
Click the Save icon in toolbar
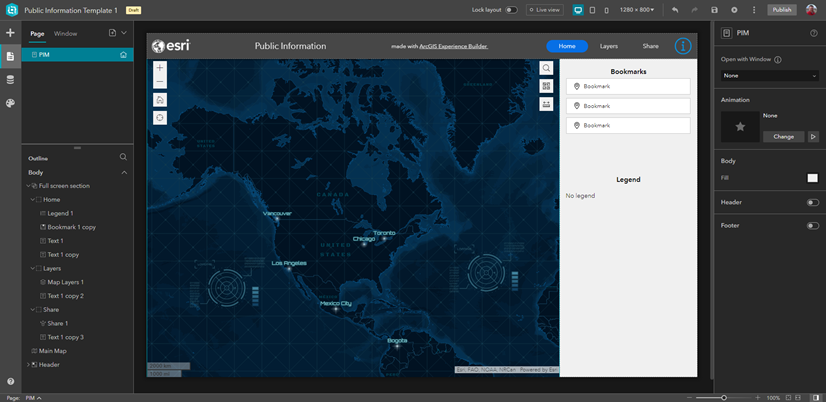tap(714, 10)
